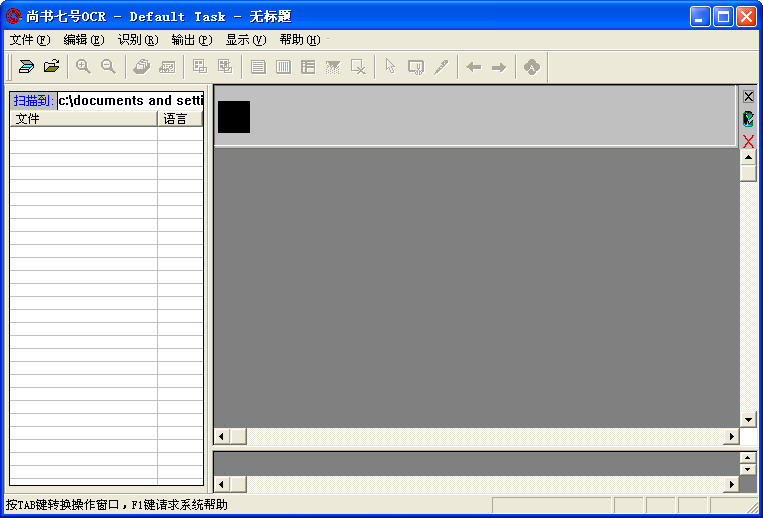Image resolution: width=763 pixels, height=518 pixels.
Task: Click the left arrow toolbar icon
Action: point(473,67)
